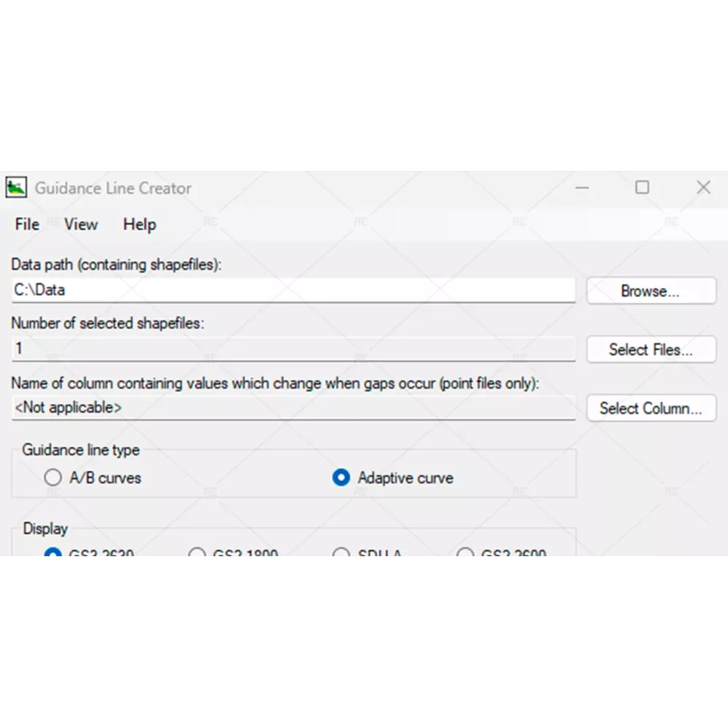728x728 pixels.
Task: Click the Select Files... button
Action: pos(651,349)
